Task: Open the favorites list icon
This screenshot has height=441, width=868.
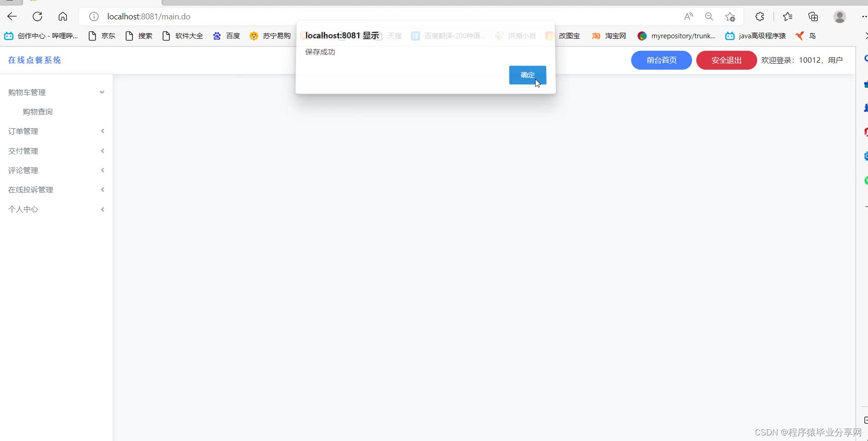Action: coord(788,17)
